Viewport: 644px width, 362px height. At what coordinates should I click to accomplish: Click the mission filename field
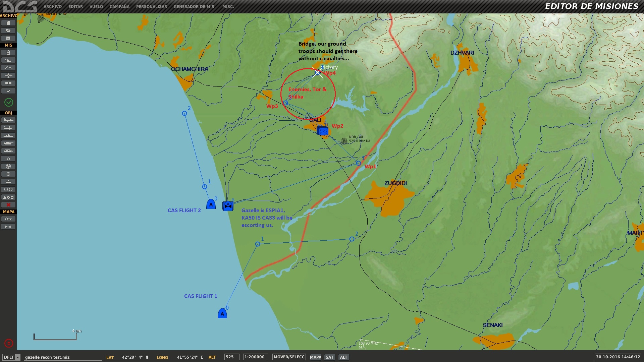(x=63, y=357)
